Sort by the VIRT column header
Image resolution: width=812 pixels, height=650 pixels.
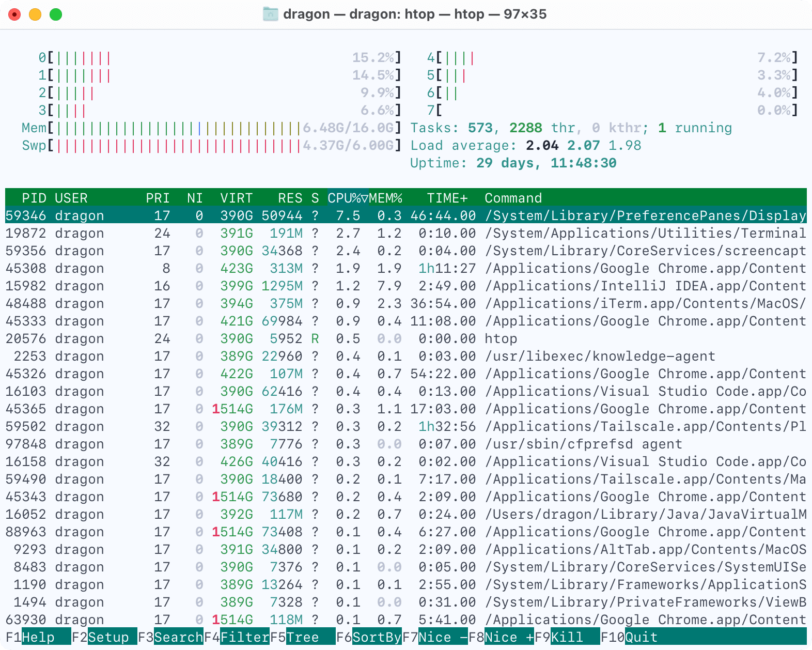(x=237, y=198)
